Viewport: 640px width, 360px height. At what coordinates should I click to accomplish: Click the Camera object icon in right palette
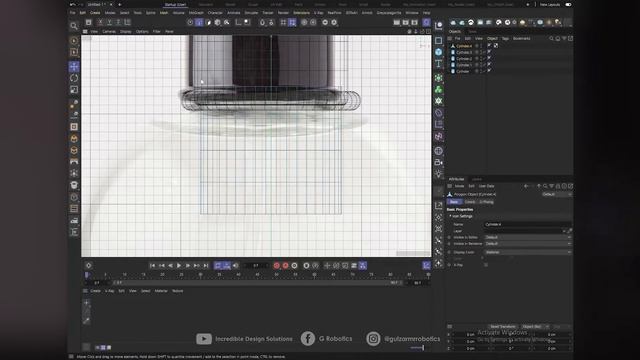point(438,162)
